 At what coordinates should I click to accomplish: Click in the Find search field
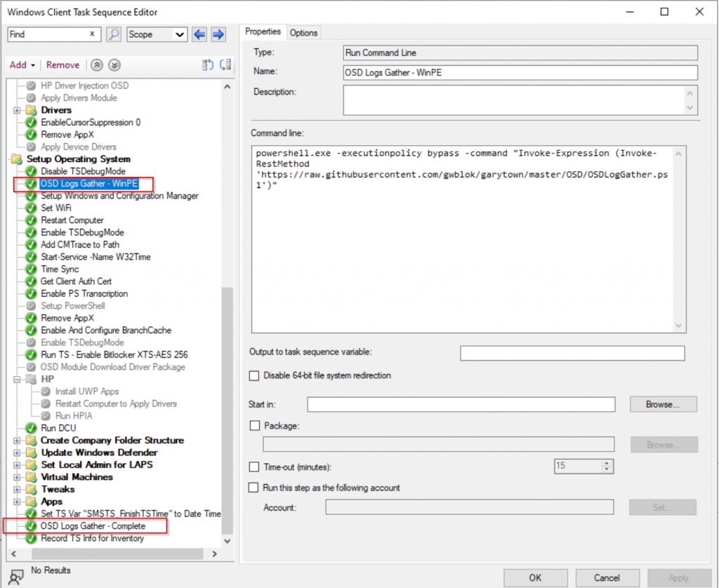pyautogui.click(x=48, y=34)
